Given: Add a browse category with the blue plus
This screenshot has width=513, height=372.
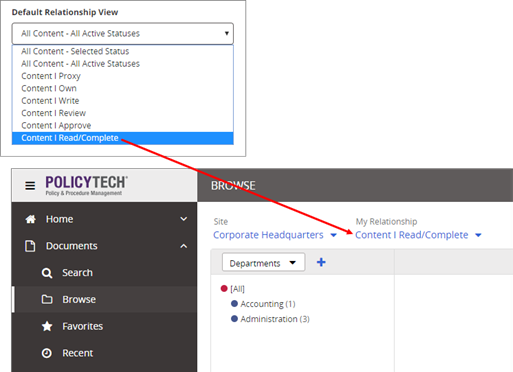Looking at the screenshot, I should click(321, 262).
